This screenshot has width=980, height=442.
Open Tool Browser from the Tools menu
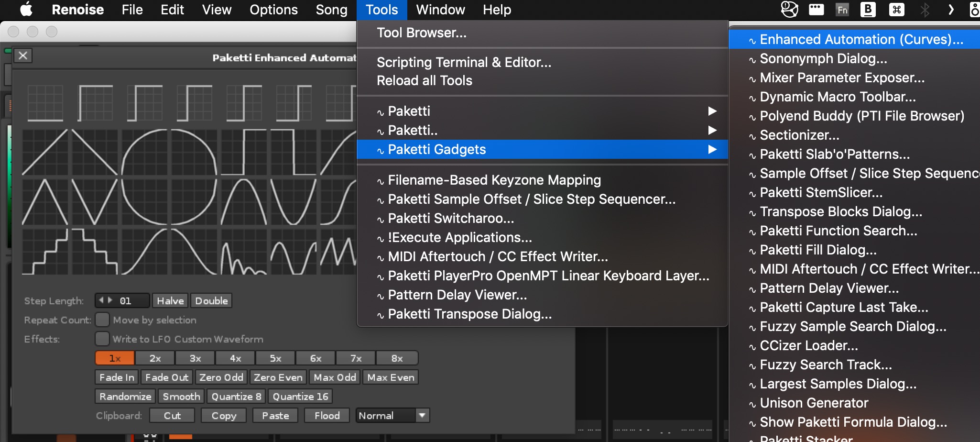pos(421,33)
